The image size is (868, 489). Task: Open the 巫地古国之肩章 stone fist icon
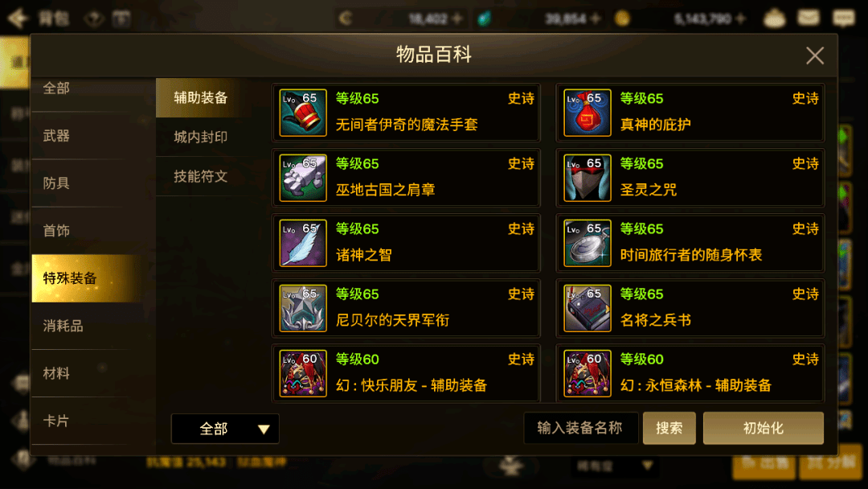click(303, 178)
